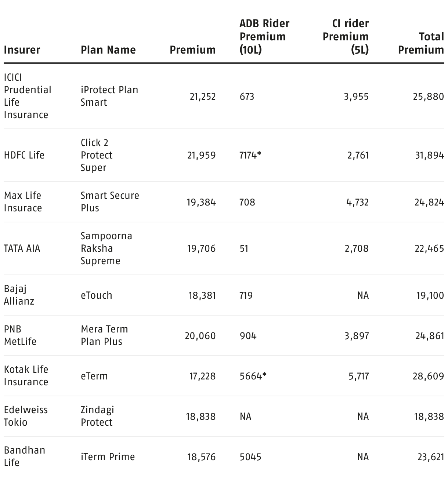Click the Edelweiss Tokio insurer cell
448x480 pixels.
point(26,416)
